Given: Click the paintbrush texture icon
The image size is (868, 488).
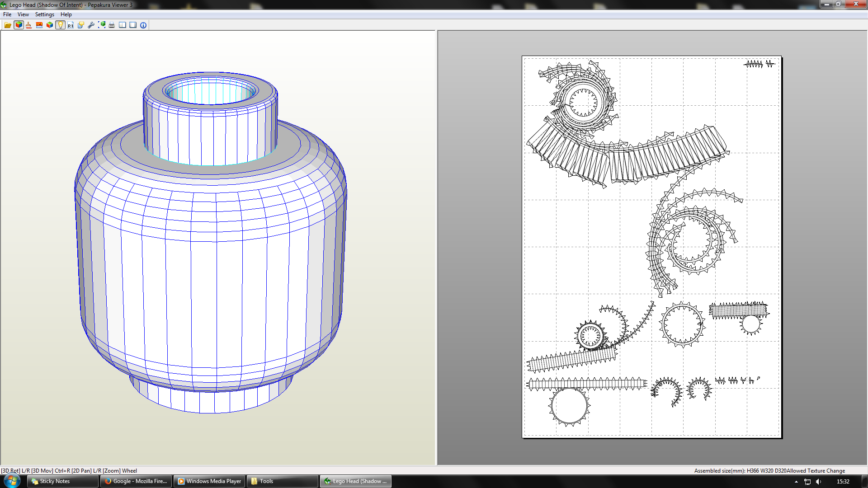Looking at the screenshot, I should (x=29, y=25).
